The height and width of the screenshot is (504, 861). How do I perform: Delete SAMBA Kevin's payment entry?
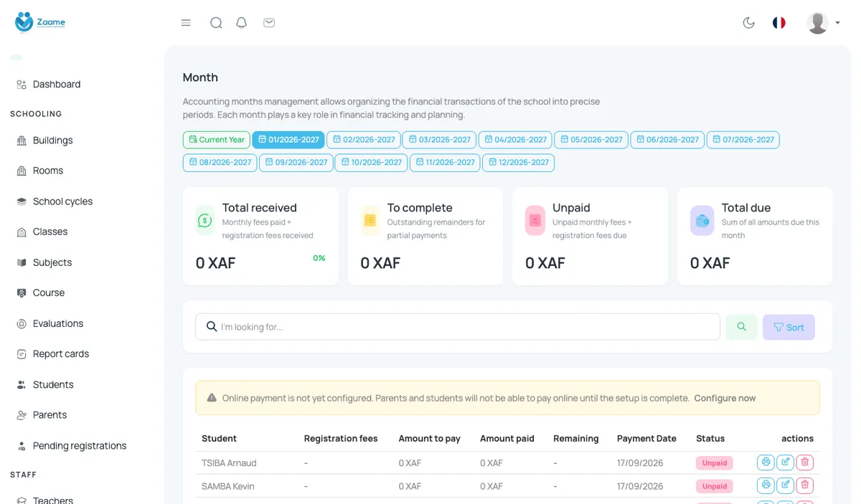coord(805,485)
